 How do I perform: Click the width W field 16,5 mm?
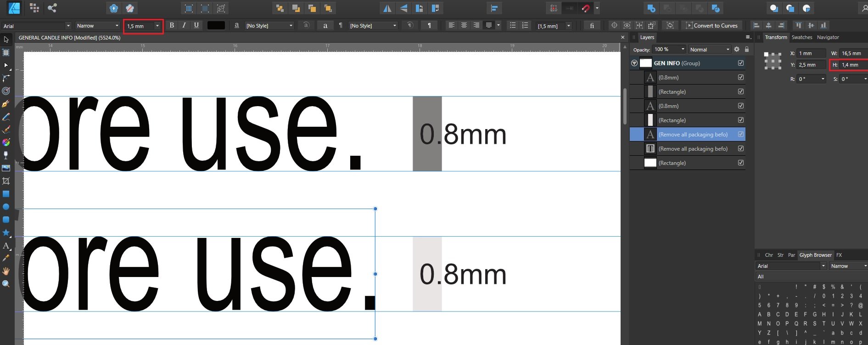click(x=853, y=53)
